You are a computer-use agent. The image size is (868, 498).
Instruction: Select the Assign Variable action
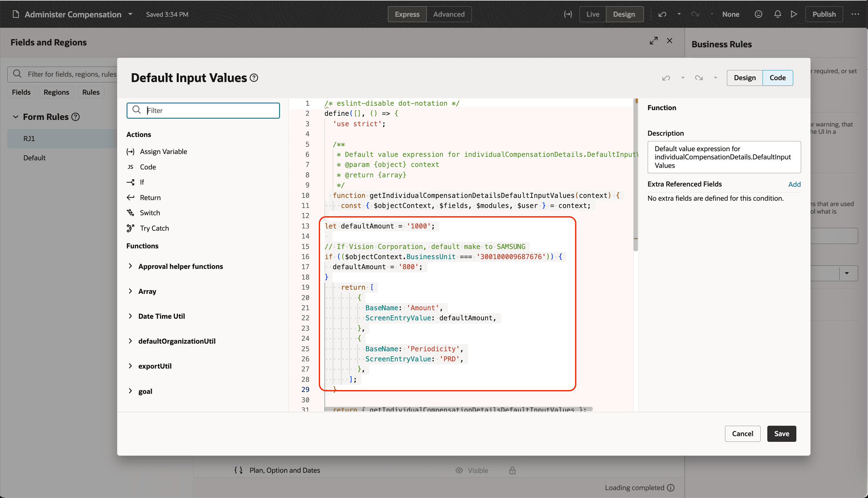(163, 151)
